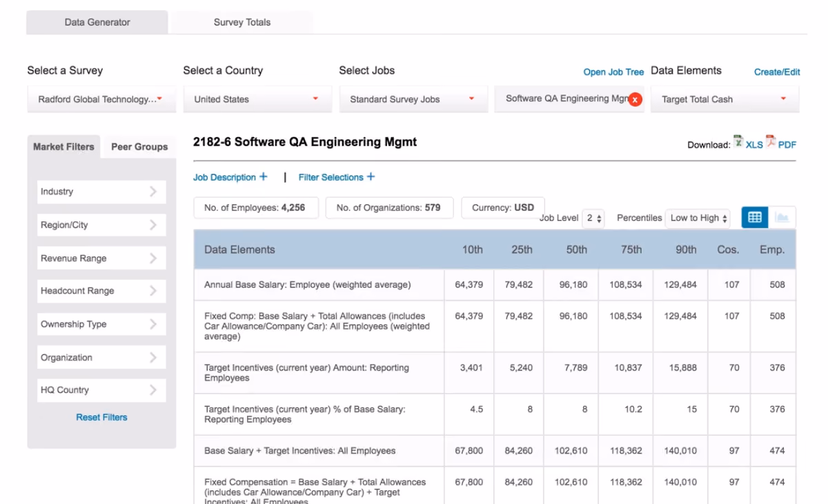Click the No. of Organizations 579 box
The image size is (828, 504).
click(388, 208)
